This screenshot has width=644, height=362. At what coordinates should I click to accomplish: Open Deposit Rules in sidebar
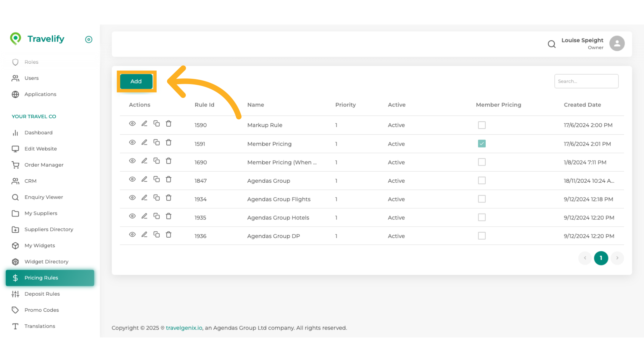click(x=42, y=294)
